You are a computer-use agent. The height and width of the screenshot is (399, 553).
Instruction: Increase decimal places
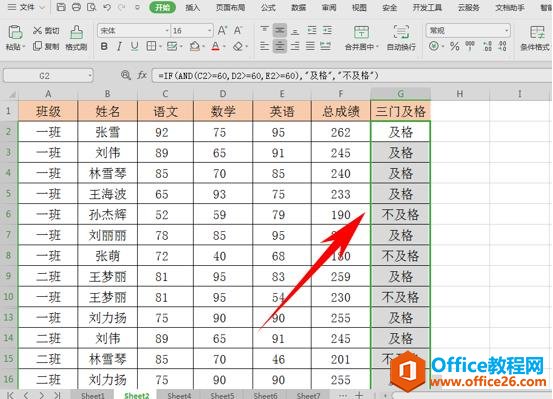(x=488, y=46)
